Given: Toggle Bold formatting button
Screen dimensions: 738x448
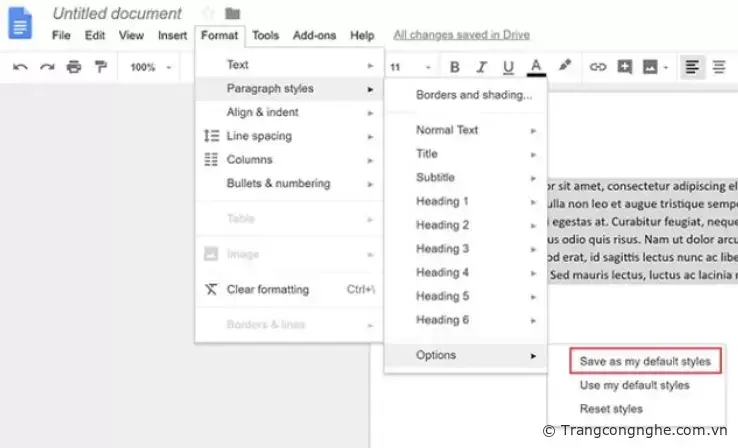Looking at the screenshot, I should tap(454, 67).
